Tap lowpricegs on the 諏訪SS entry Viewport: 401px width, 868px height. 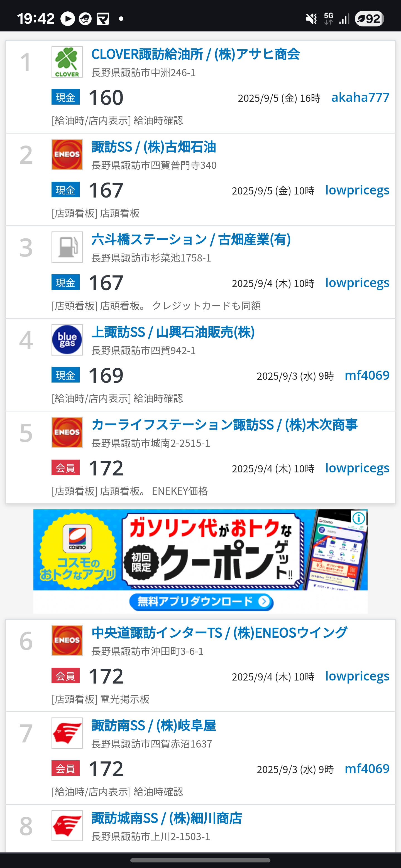[x=357, y=190]
